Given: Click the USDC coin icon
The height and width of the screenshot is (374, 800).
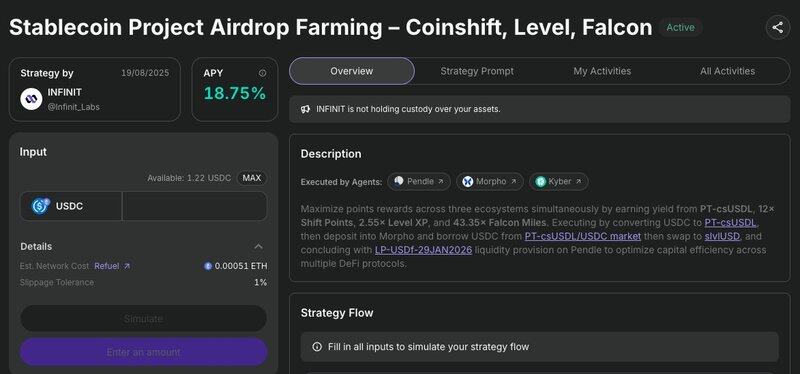Looking at the screenshot, I should click(40, 206).
